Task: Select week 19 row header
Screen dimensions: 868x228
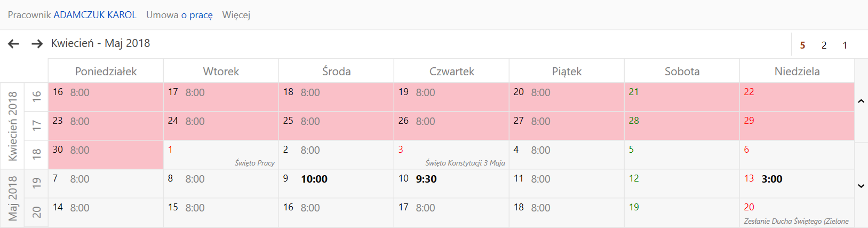Action: coord(36,183)
